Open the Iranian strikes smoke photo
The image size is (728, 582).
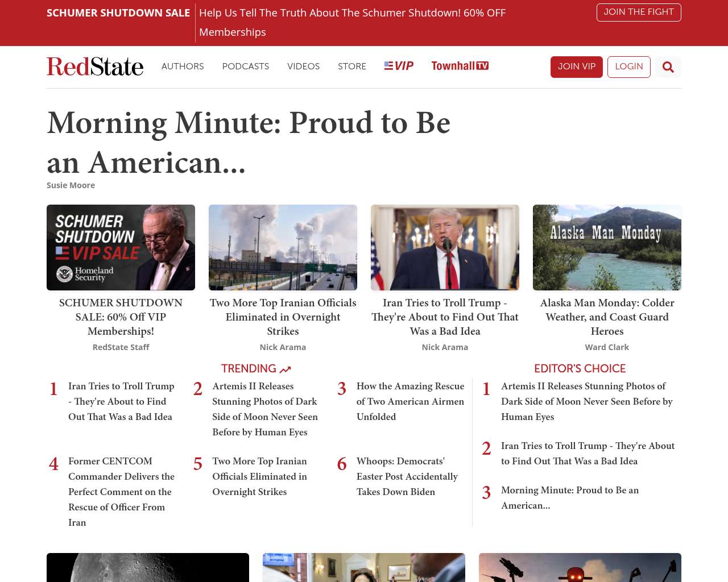[x=283, y=247]
